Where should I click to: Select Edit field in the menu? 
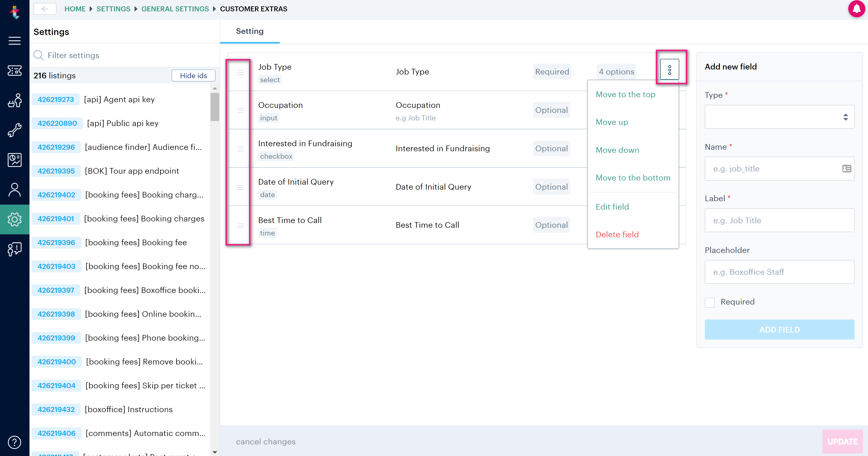[x=612, y=207]
